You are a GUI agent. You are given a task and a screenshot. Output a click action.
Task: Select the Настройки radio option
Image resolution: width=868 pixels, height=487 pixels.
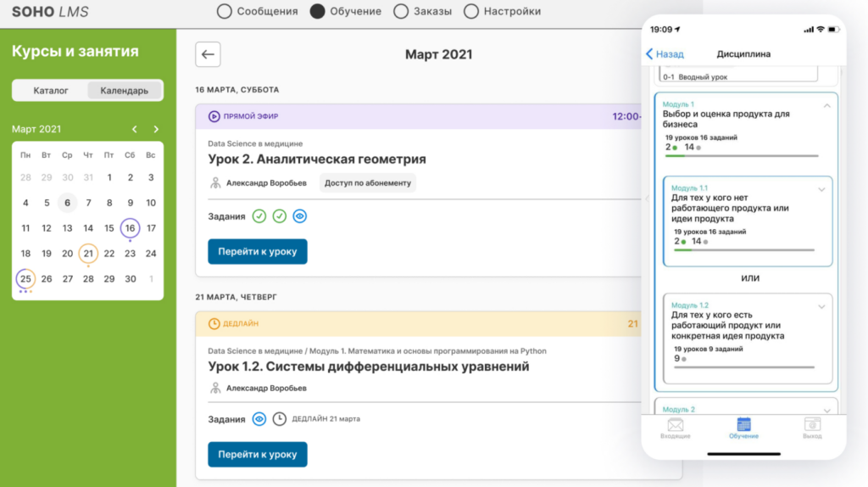click(471, 11)
